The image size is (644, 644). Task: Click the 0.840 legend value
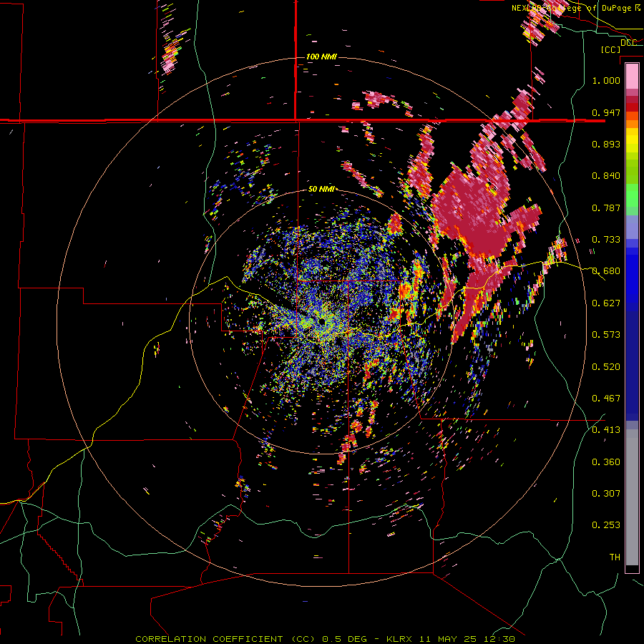pyautogui.click(x=606, y=176)
